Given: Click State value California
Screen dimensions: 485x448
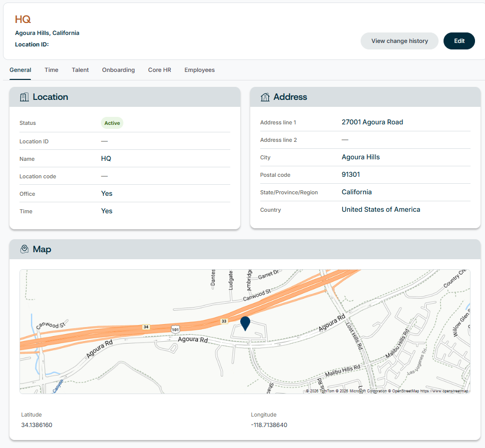Looking at the screenshot, I should (357, 192).
